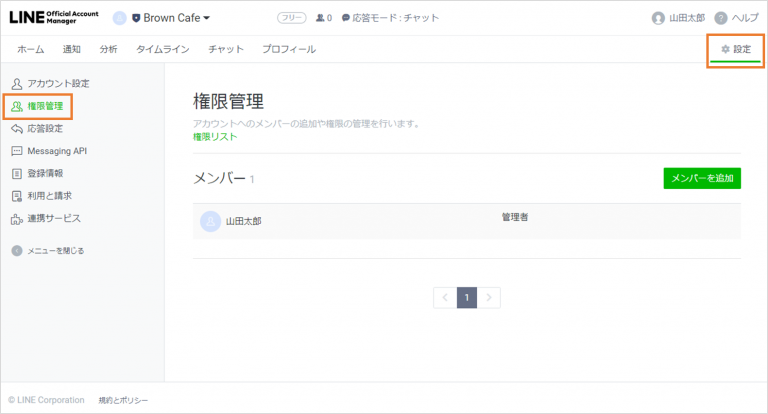Click the 応答設定 sidebar icon
Image resolution: width=768 pixels, height=414 pixels.
point(17,128)
